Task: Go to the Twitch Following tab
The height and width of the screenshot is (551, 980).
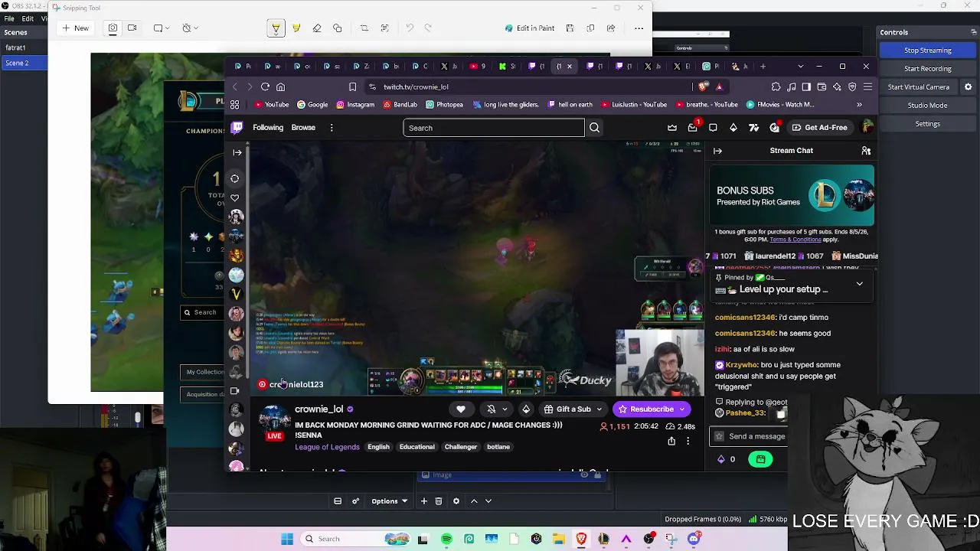Action: pos(268,128)
